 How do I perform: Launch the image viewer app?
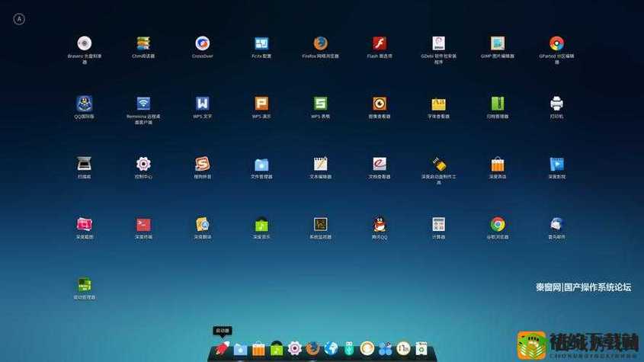coord(380,104)
